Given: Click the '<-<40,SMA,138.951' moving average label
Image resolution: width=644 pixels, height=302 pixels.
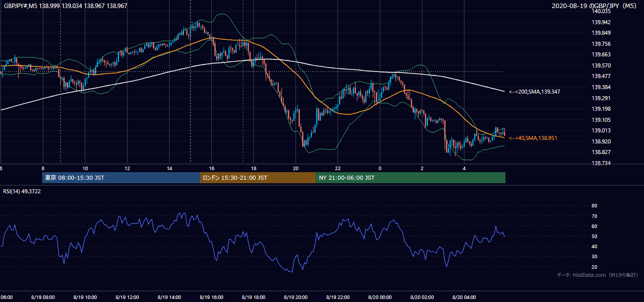Looking at the screenshot, I should 533,138.
